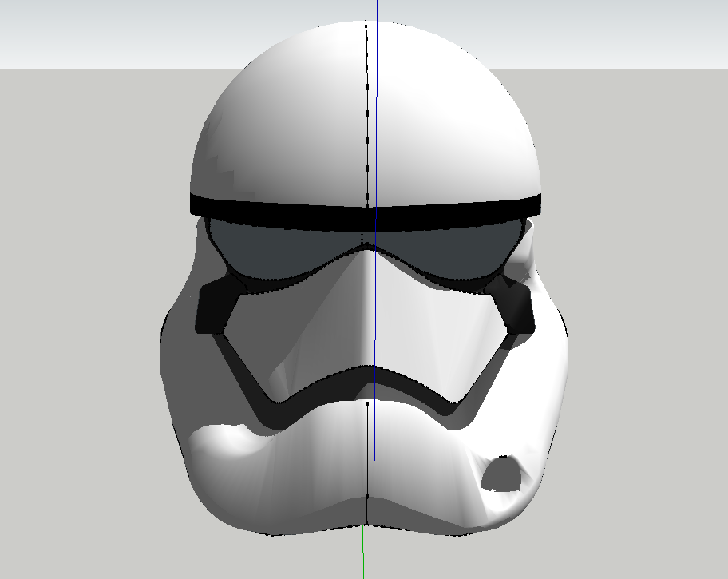
Task: Click the round gray vent hole on cheek
Action: click(501, 474)
